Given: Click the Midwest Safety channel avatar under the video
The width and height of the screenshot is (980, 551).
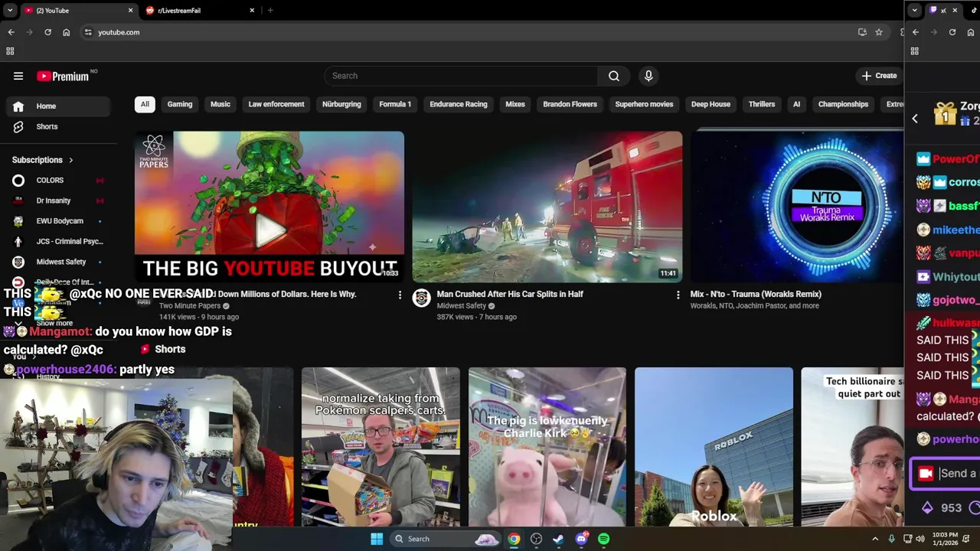Looking at the screenshot, I should tap(422, 298).
